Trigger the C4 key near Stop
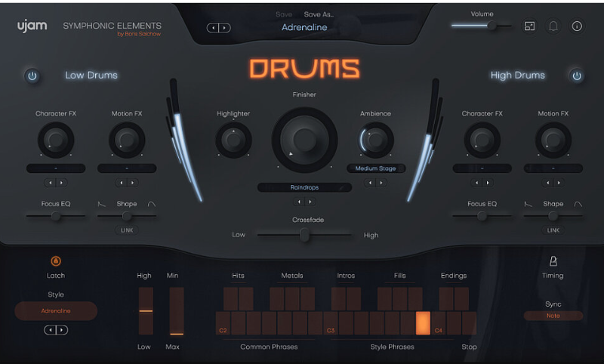 point(439,323)
